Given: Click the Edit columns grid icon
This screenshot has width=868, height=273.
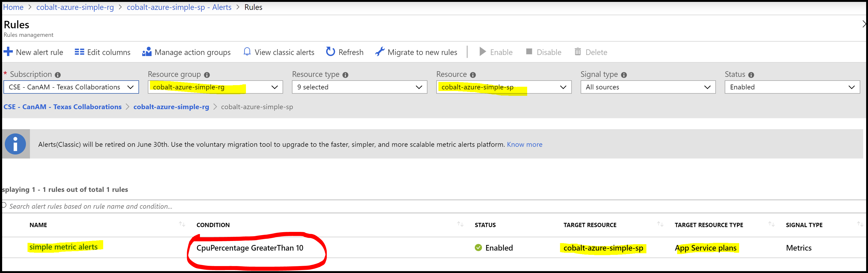Looking at the screenshot, I should [x=79, y=52].
